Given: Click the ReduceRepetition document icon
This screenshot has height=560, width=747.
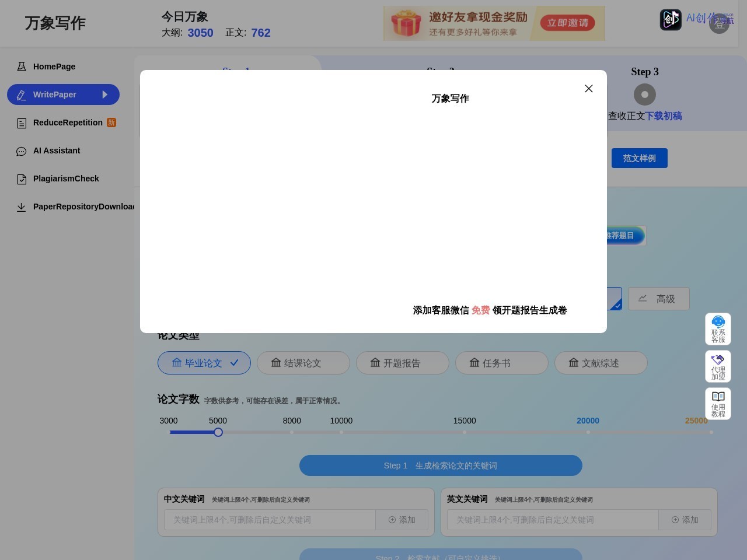Looking at the screenshot, I should point(22,123).
